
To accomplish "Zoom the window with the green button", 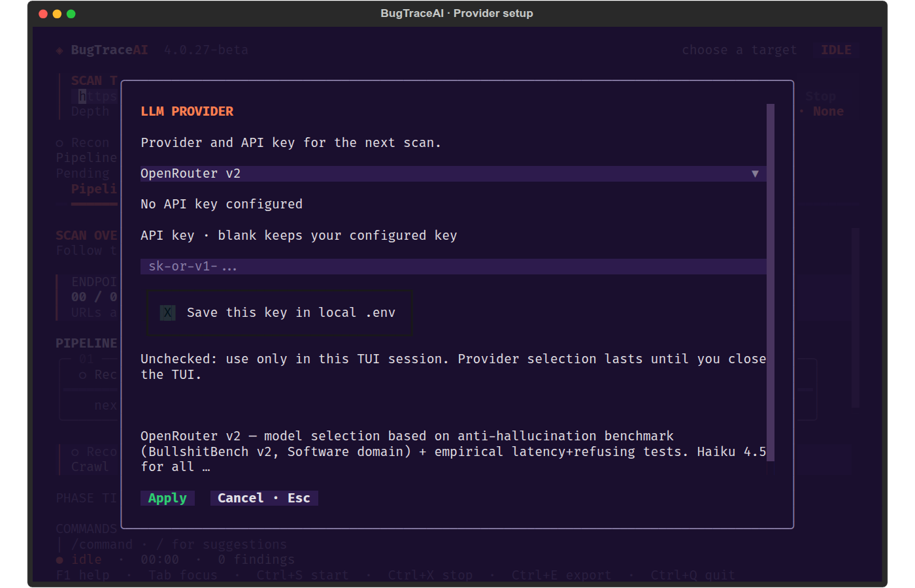I will [x=71, y=14].
